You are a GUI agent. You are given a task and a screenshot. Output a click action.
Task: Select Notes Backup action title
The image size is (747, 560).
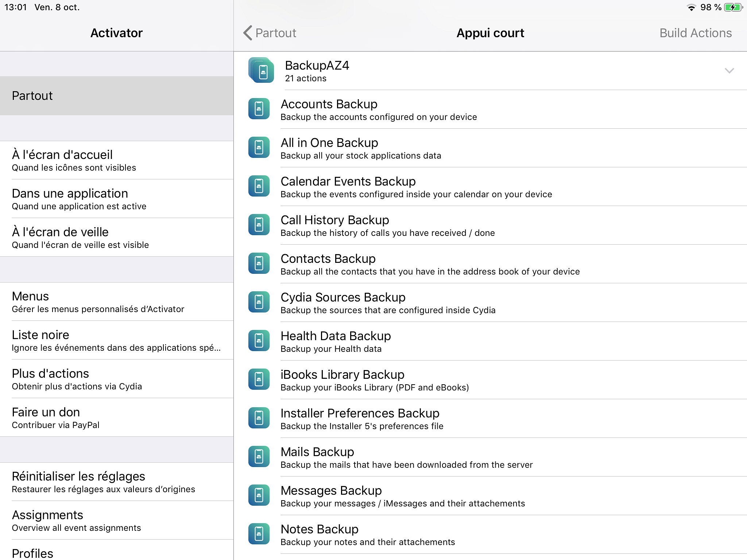pyautogui.click(x=320, y=529)
